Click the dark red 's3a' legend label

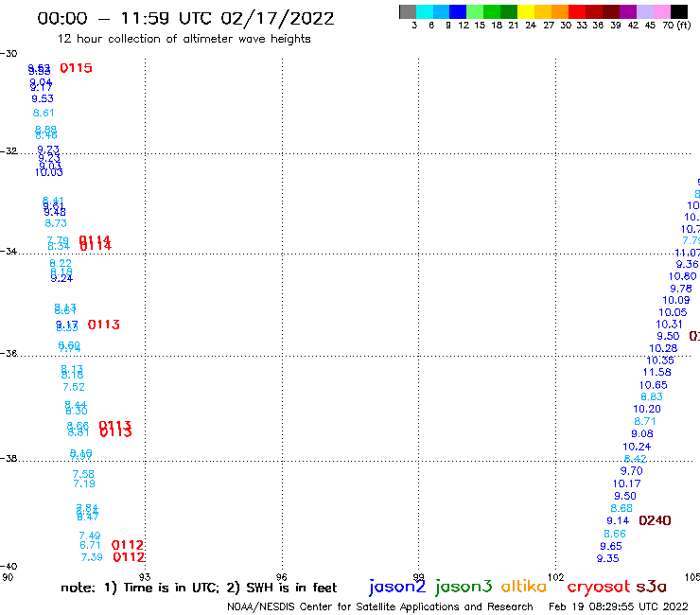point(651,587)
